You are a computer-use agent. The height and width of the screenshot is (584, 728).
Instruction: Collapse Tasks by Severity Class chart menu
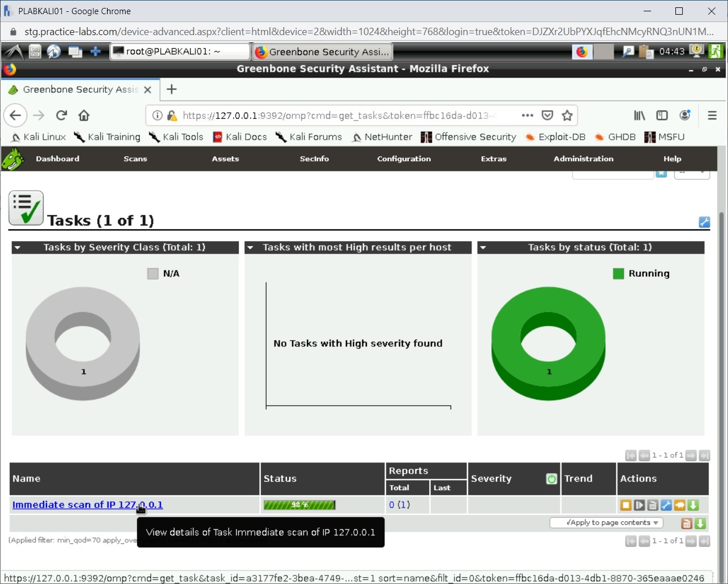[18, 248]
